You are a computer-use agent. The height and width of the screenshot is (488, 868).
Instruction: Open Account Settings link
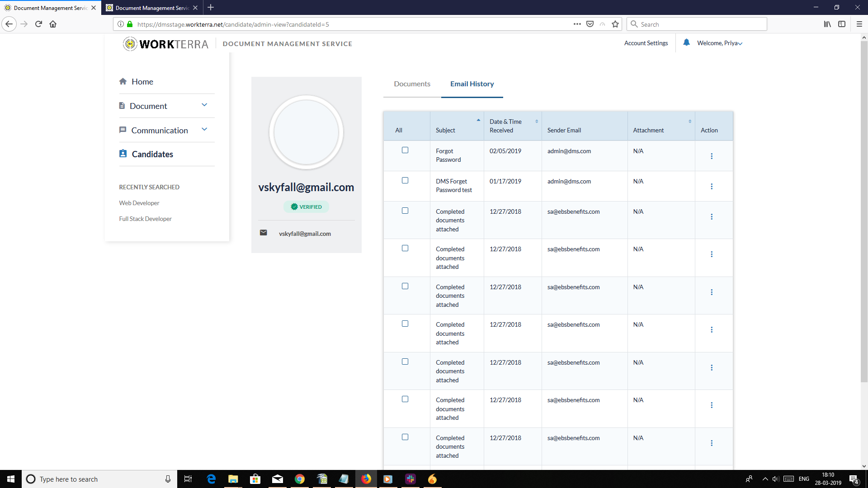point(646,43)
